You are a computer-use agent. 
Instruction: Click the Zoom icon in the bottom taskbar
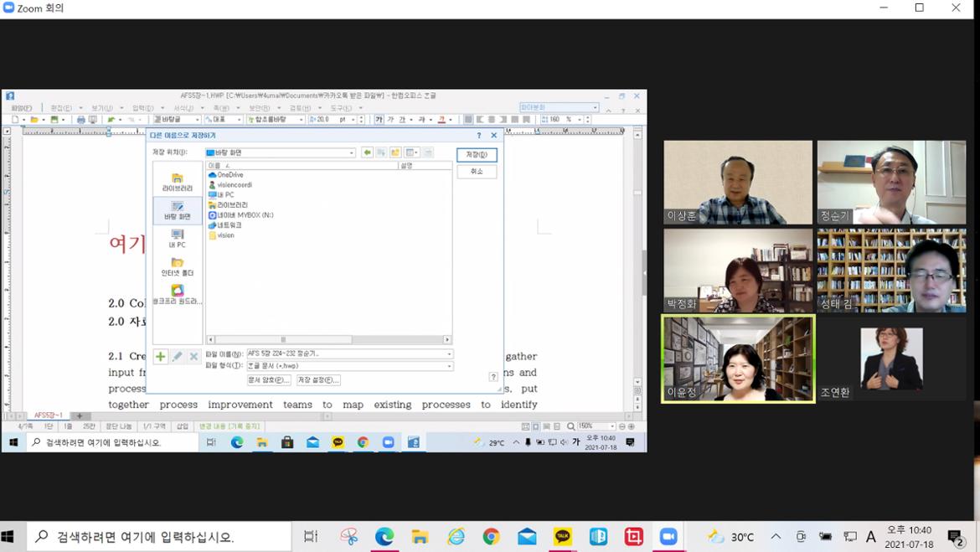click(x=668, y=537)
